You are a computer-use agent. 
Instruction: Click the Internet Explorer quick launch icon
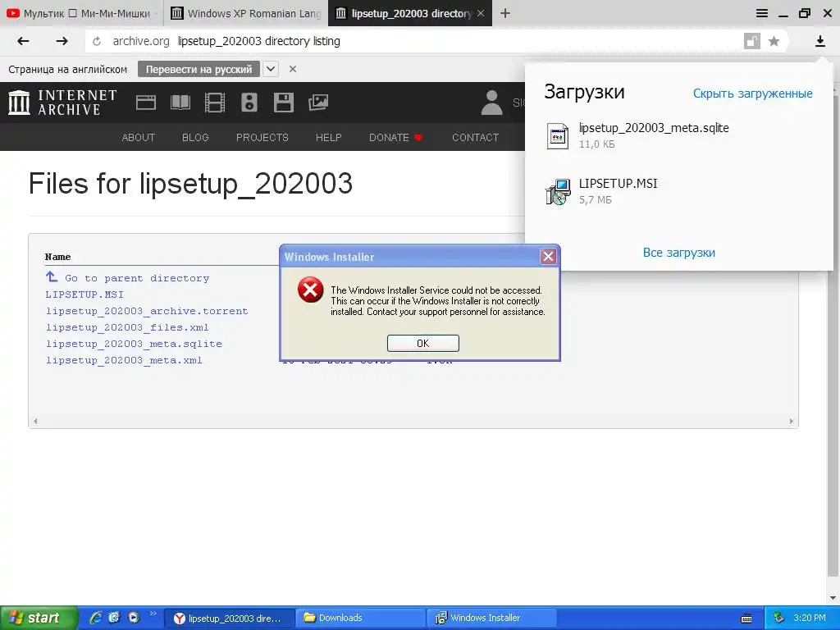click(96, 618)
